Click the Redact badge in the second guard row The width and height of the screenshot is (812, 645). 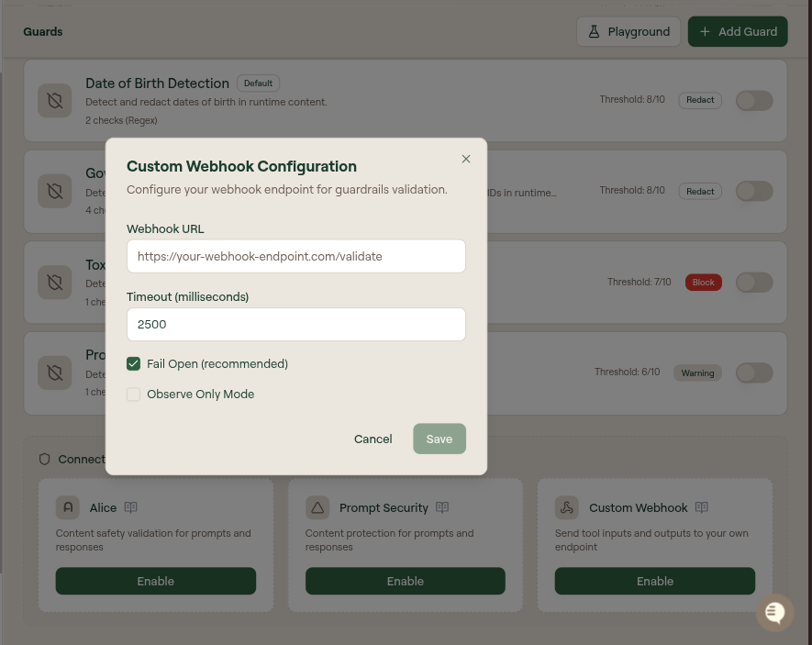pyautogui.click(x=700, y=192)
